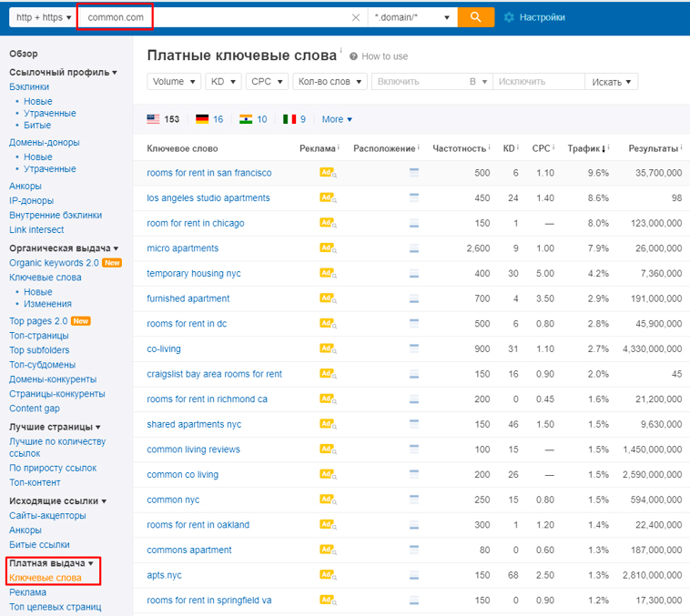Open keyword link common co living
690x616 pixels.
pyautogui.click(x=183, y=474)
